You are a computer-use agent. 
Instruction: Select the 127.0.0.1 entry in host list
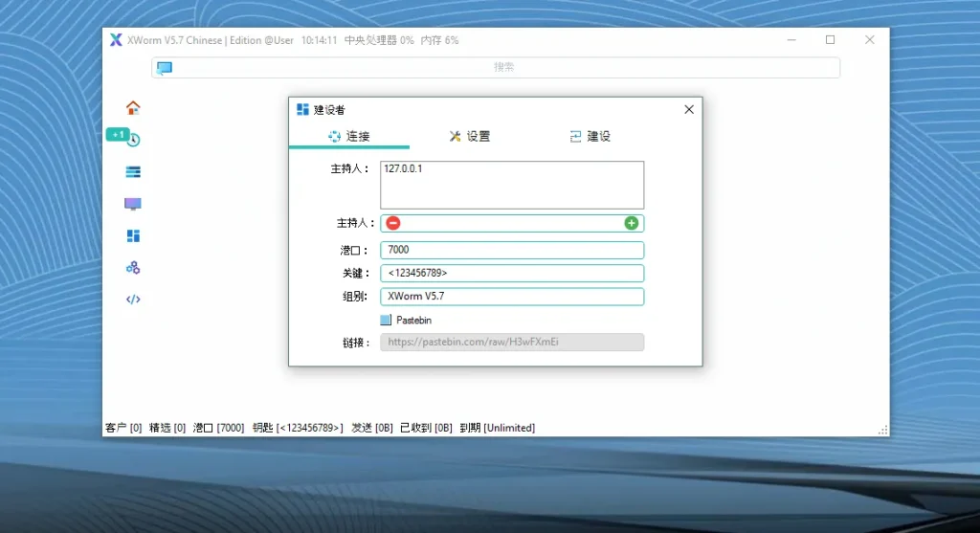pos(403,168)
